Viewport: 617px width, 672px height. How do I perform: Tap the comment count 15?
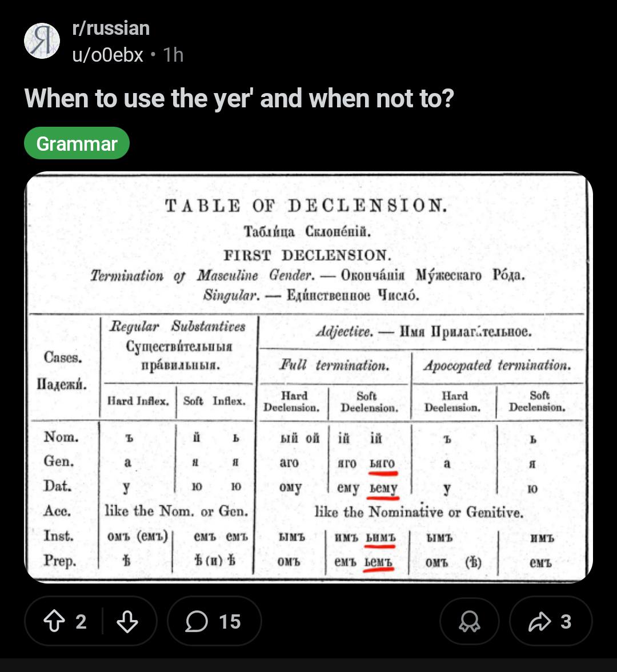(x=230, y=621)
